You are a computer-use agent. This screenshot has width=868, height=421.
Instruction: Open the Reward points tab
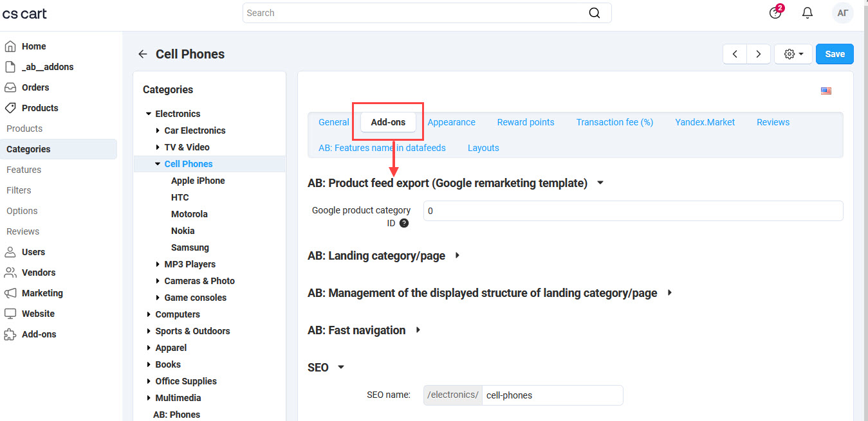[x=525, y=122]
